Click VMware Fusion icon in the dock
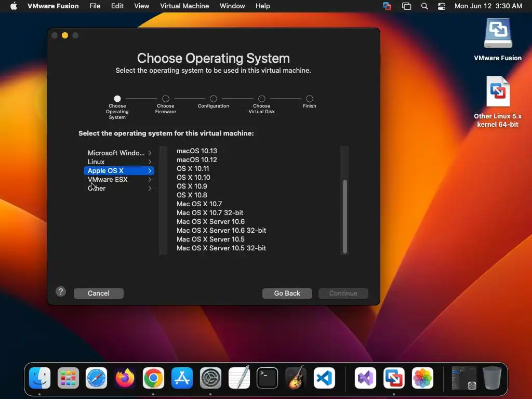 (394, 378)
